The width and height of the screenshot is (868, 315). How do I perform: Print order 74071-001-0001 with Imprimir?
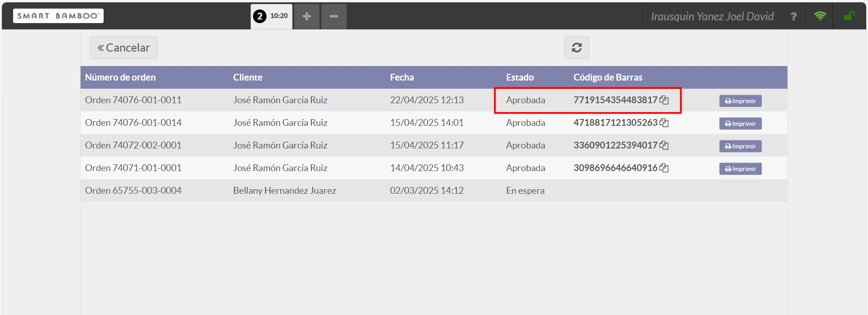point(740,169)
